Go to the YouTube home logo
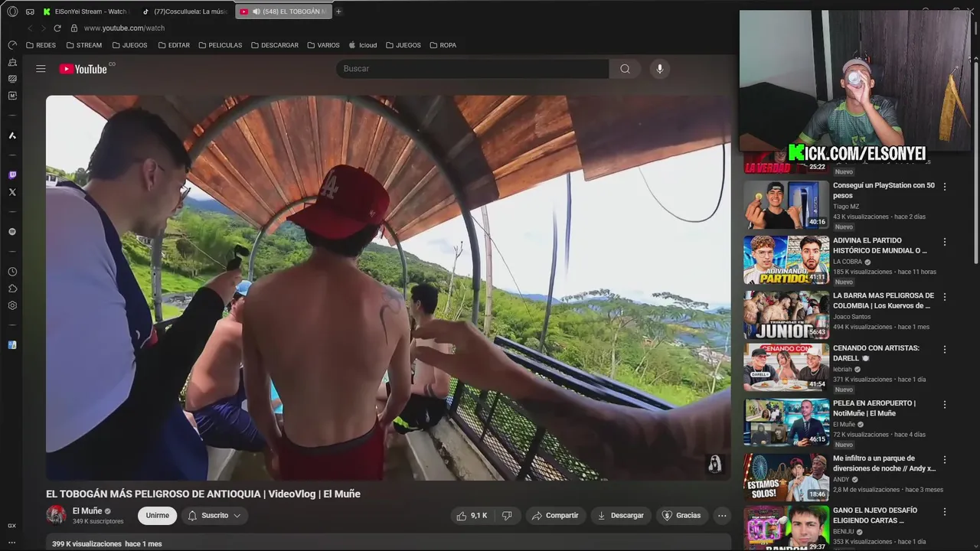The width and height of the screenshot is (980, 551). (83, 69)
